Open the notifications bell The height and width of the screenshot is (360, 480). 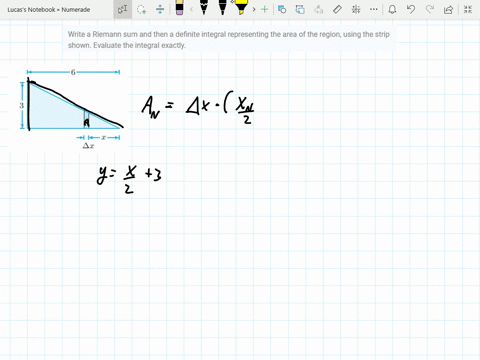[x=392, y=9]
